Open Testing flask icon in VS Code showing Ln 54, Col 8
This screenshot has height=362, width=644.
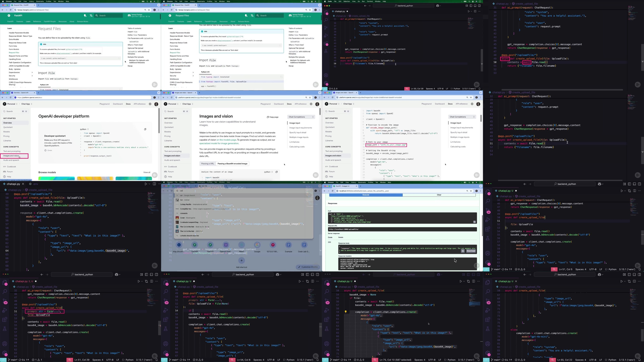pos(165,329)
